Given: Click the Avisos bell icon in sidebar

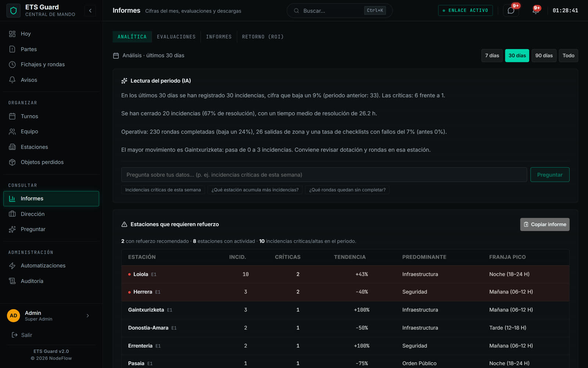Looking at the screenshot, I should [12, 80].
